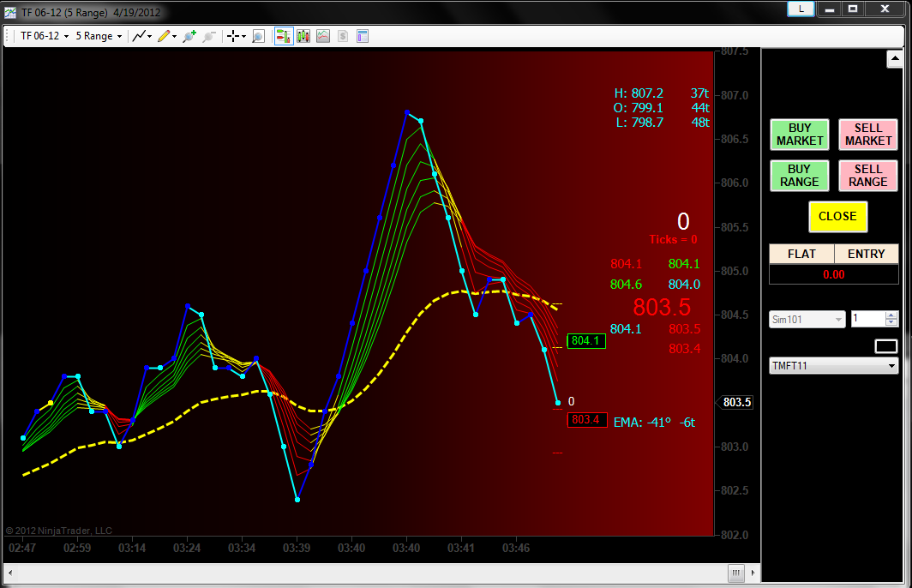Click the EMA: -41° text
This screenshot has height=588, width=912.
pyautogui.click(x=642, y=423)
